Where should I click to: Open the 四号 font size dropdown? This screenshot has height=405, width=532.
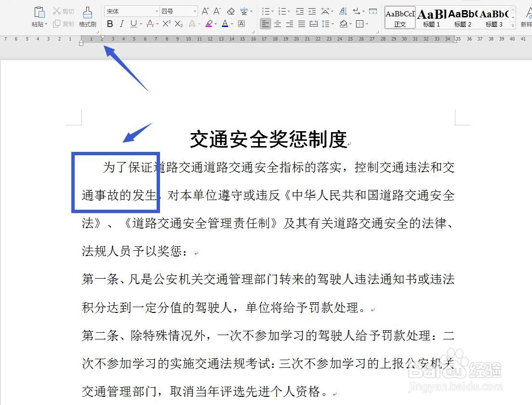tap(195, 12)
